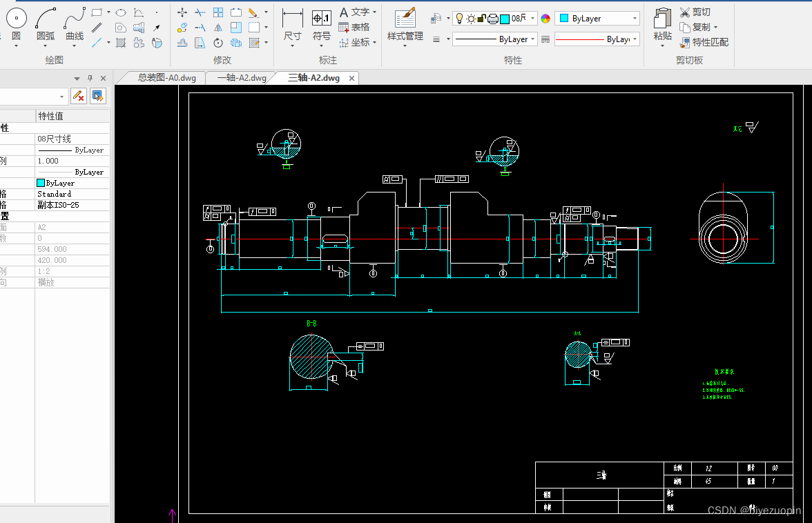
Task: Click the pencil with red X icon
Action: (79, 96)
